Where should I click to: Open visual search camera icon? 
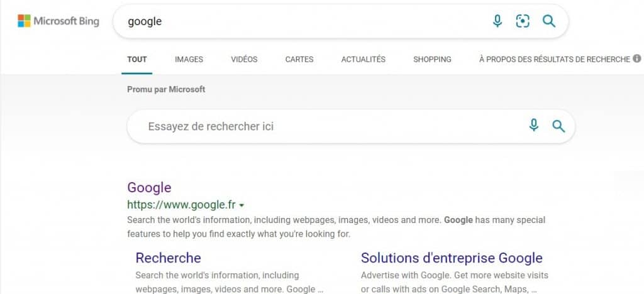(x=523, y=21)
